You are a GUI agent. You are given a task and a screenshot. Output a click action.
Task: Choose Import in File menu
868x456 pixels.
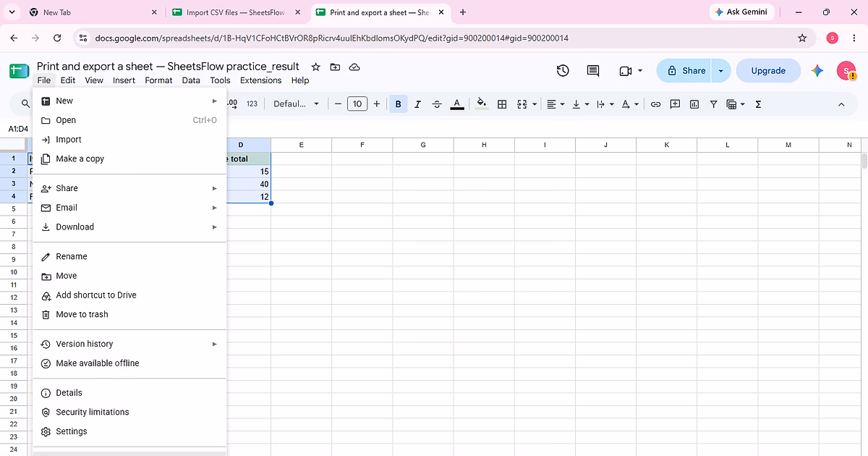[129, 140]
